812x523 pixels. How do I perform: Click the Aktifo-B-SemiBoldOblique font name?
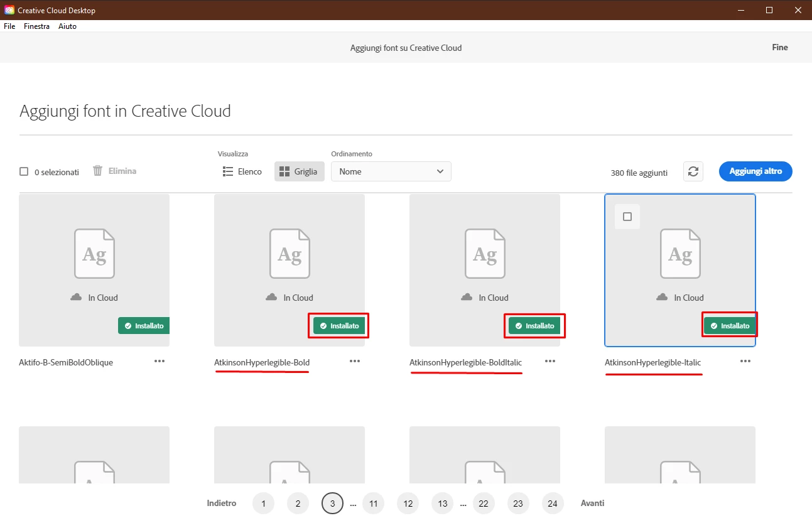[x=66, y=362]
